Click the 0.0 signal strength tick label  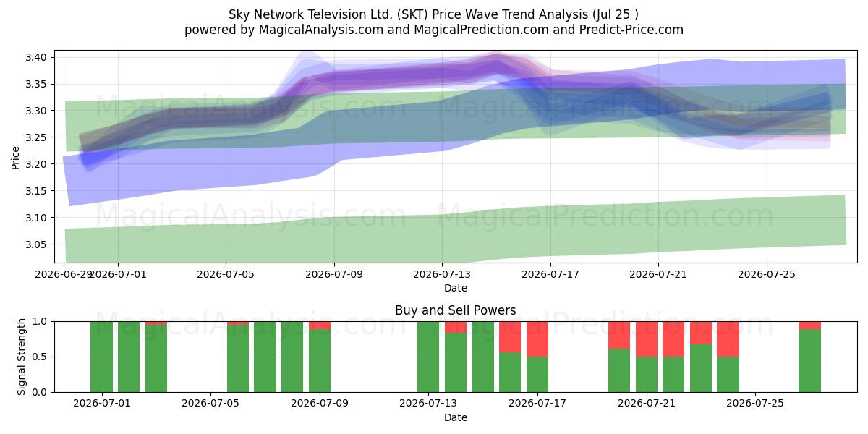click(41, 392)
